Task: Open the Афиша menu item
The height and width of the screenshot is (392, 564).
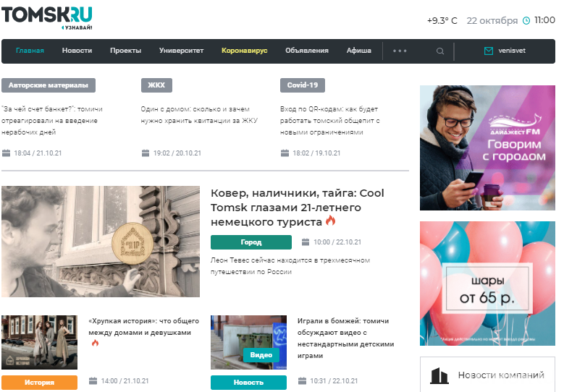Action: (358, 51)
